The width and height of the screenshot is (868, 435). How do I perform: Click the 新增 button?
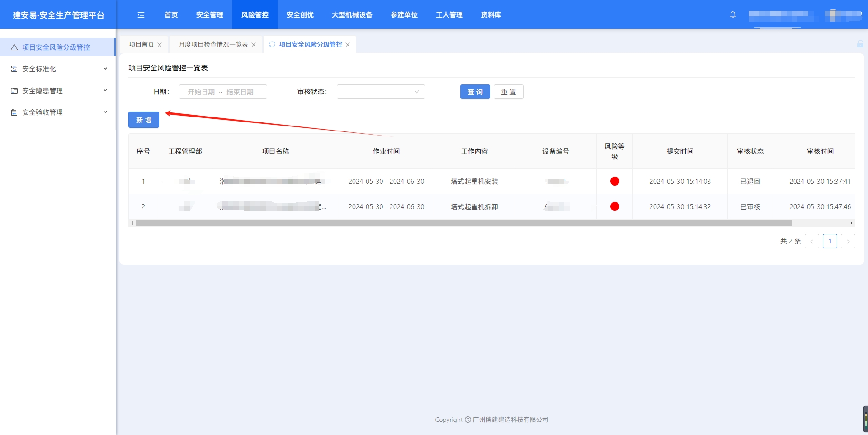[144, 120]
